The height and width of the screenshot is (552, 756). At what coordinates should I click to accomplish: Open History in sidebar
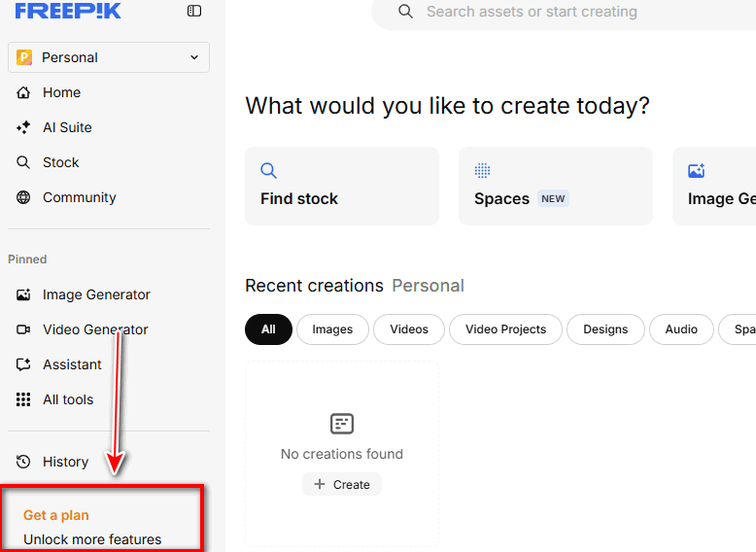click(64, 462)
